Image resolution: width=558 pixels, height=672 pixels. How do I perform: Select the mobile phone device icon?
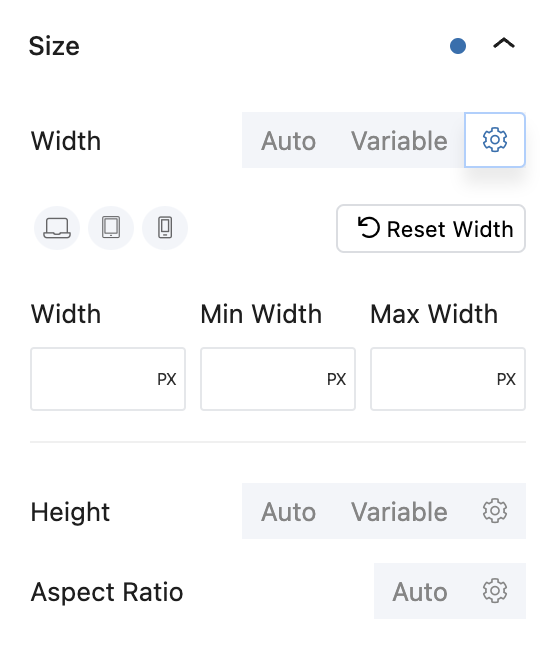(x=165, y=228)
